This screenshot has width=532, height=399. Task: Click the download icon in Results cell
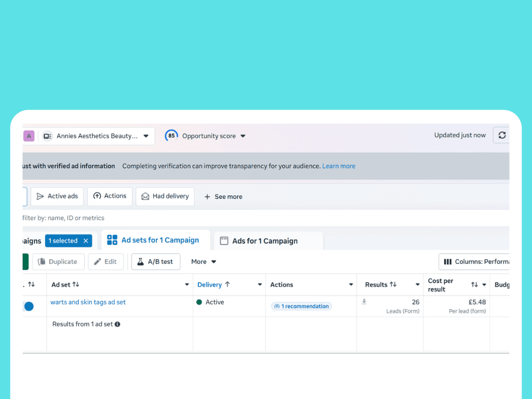click(x=364, y=302)
